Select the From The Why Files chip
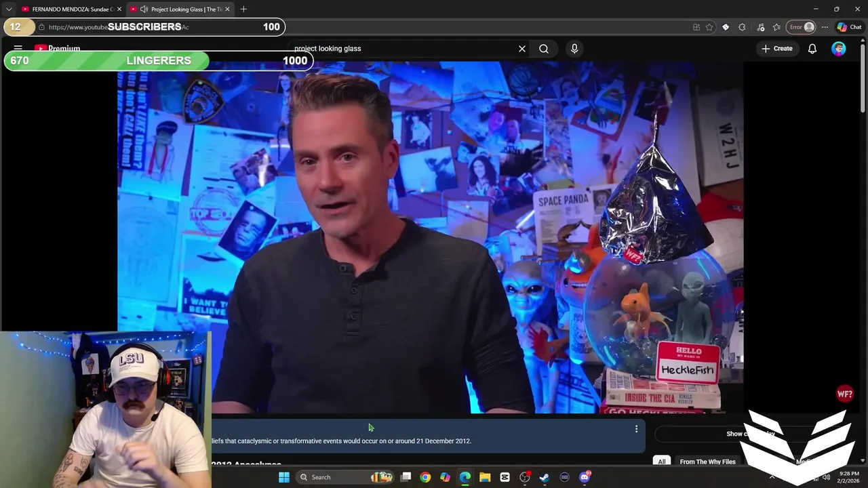Screen dimensions: 868x488 [x=707, y=462]
